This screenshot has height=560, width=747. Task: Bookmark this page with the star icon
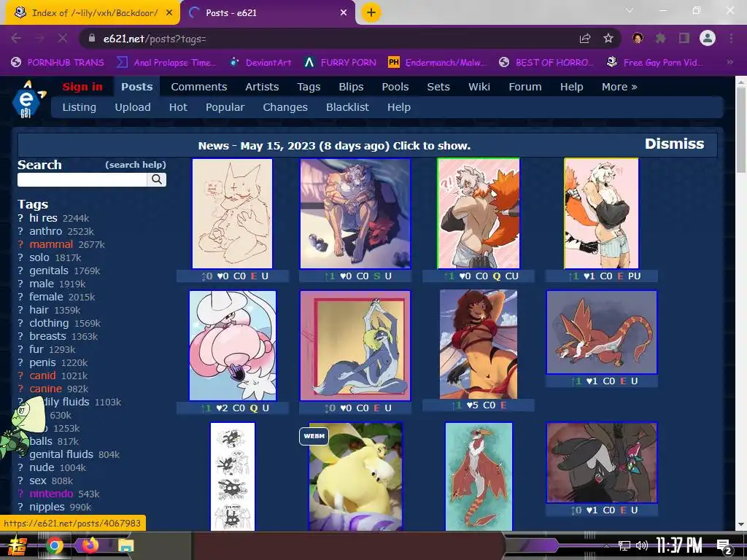(x=608, y=39)
